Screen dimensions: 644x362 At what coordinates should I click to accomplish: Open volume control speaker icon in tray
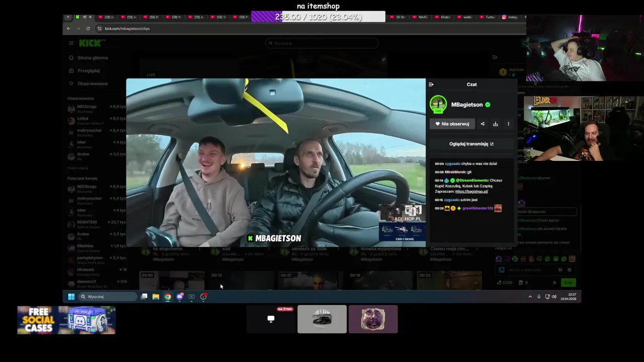click(x=554, y=297)
